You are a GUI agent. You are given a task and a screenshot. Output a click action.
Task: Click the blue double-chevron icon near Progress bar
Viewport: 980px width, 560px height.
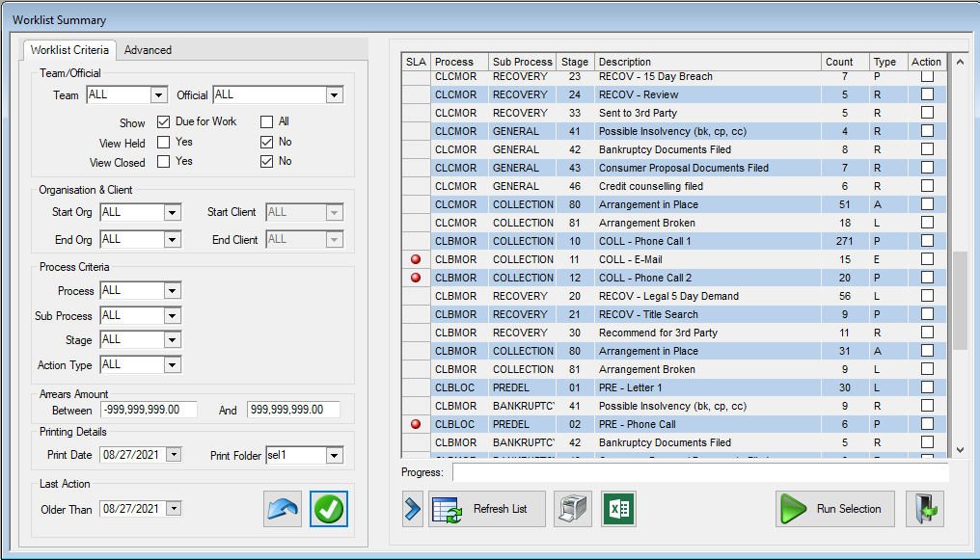(411, 509)
